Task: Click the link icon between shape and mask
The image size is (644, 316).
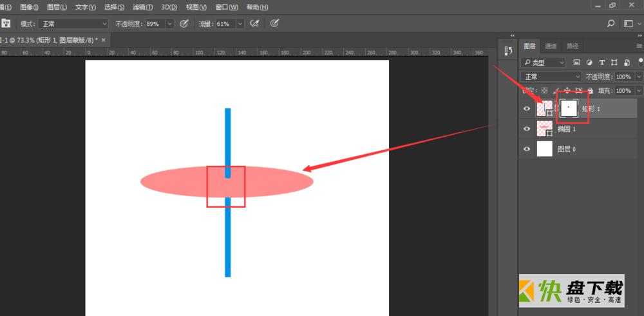Action: click(556, 108)
